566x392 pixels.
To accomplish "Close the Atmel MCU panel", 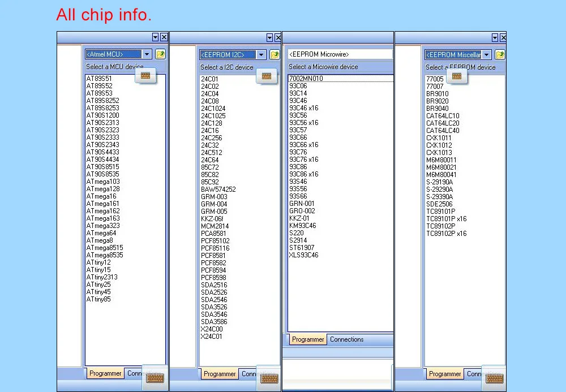I will pos(164,37).
